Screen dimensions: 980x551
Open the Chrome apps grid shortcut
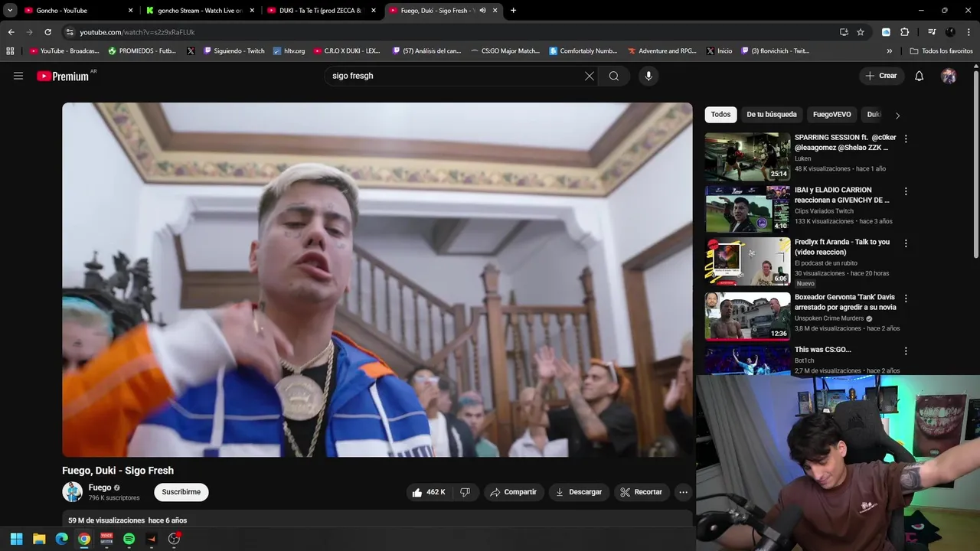click(10, 51)
